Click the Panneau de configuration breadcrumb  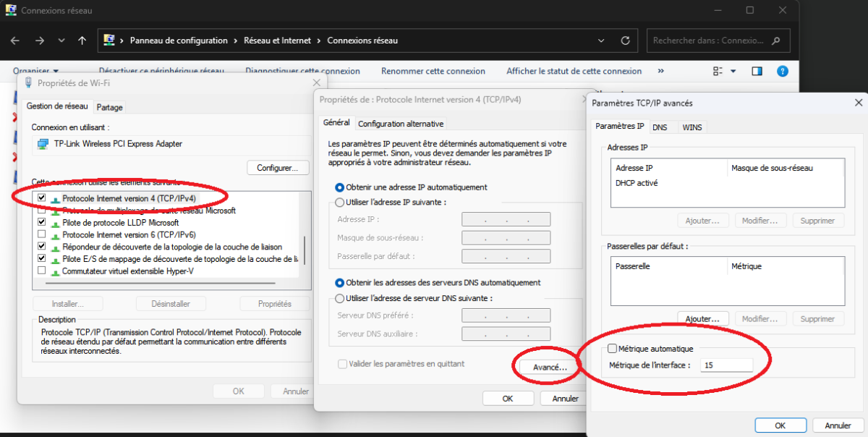point(179,41)
